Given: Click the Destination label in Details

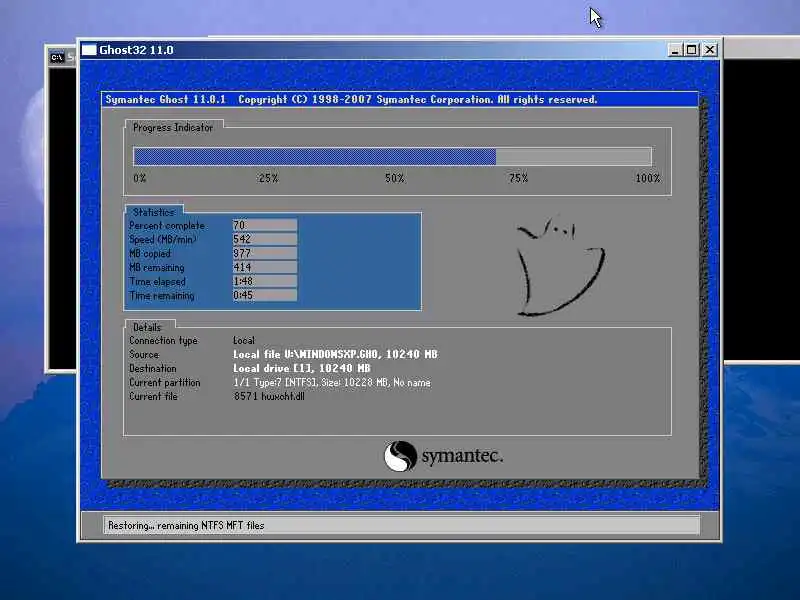Looking at the screenshot, I should tap(153, 368).
